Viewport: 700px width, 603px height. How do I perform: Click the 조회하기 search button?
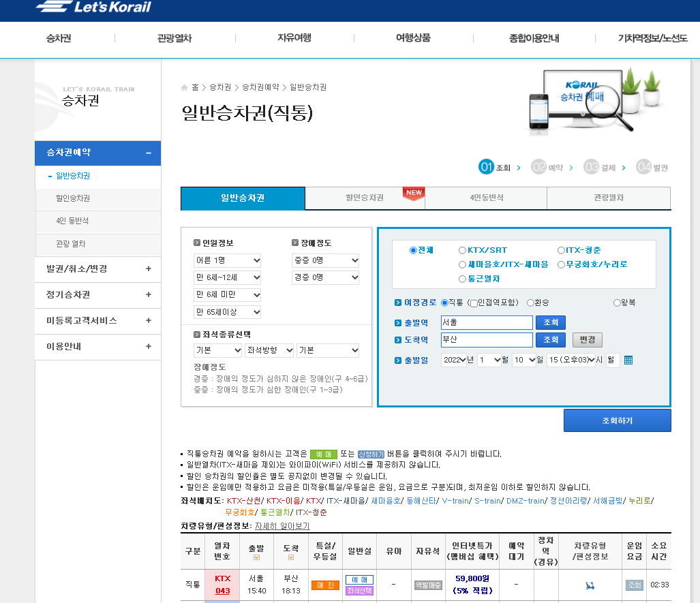tap(617, 420)
